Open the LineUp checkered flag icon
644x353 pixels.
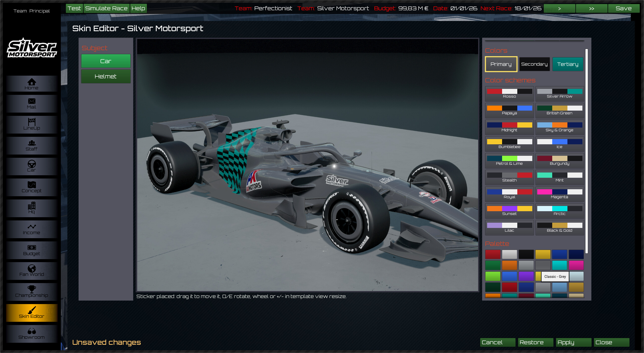[31, 124]
